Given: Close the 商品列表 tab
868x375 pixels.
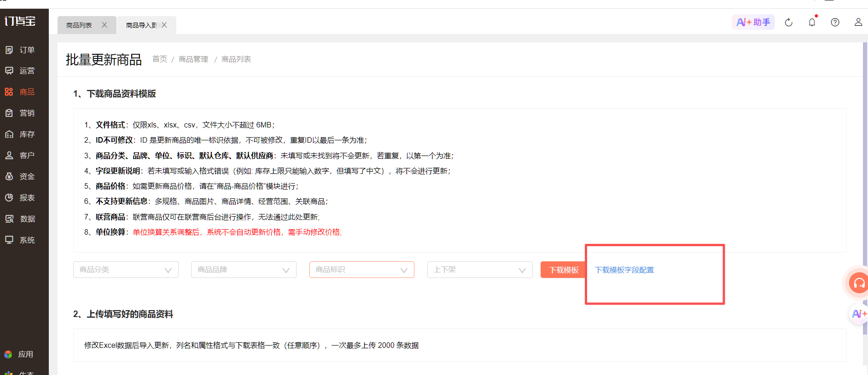Looking at the screenshot, I should [105, 25].
